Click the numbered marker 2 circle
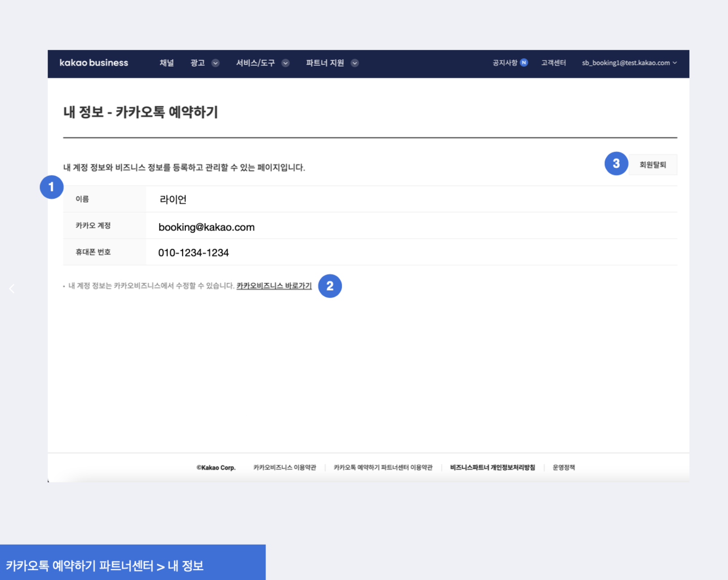 (330, 286)
